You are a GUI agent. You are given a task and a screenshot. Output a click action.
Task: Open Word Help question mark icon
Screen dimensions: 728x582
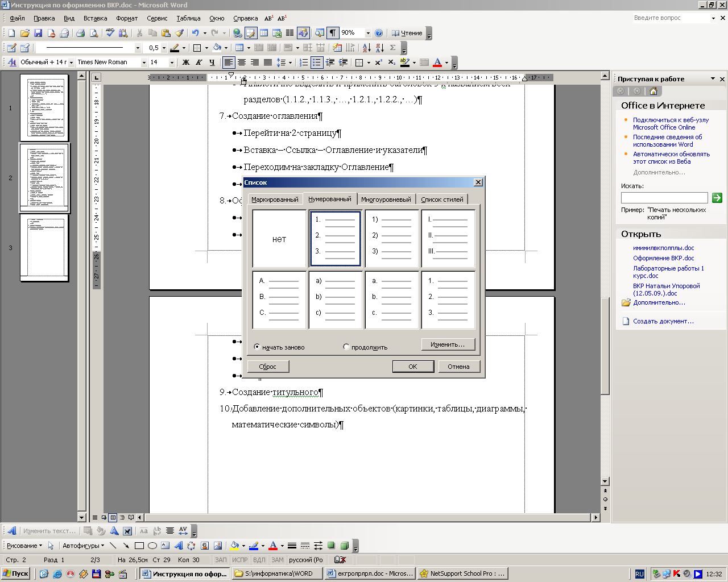click(379, 33)
